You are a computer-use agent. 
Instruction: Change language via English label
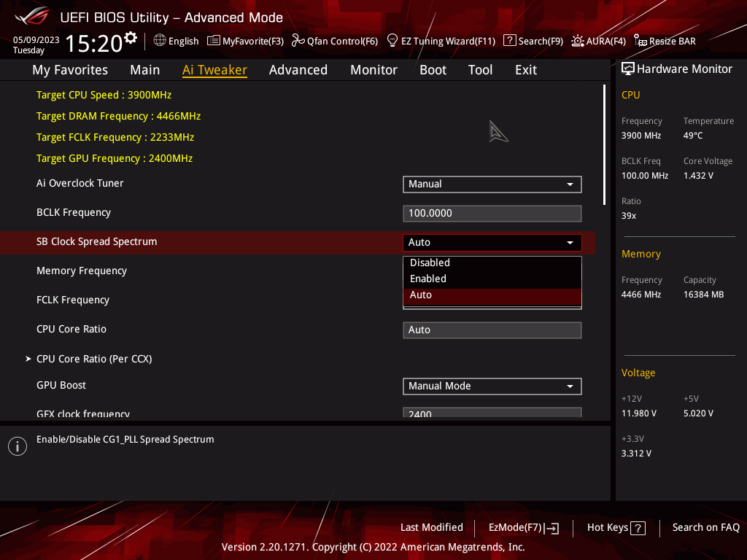coord(183,42)
